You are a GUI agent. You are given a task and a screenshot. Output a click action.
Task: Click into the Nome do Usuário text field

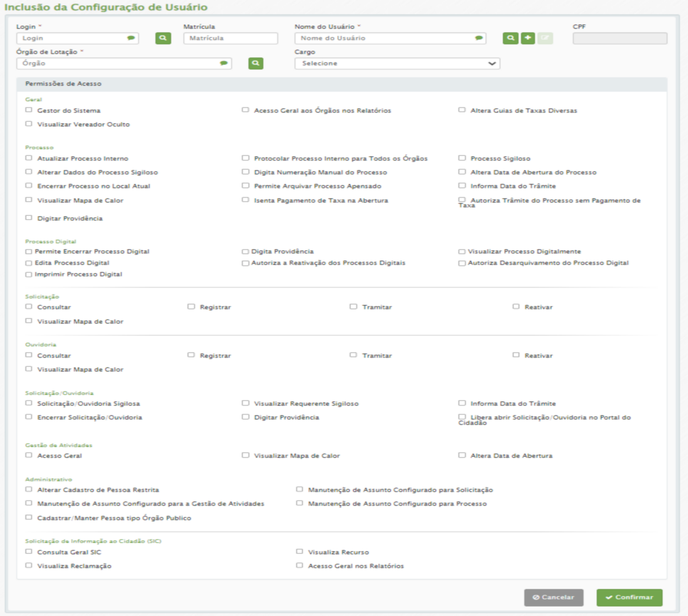click(385, 38)
